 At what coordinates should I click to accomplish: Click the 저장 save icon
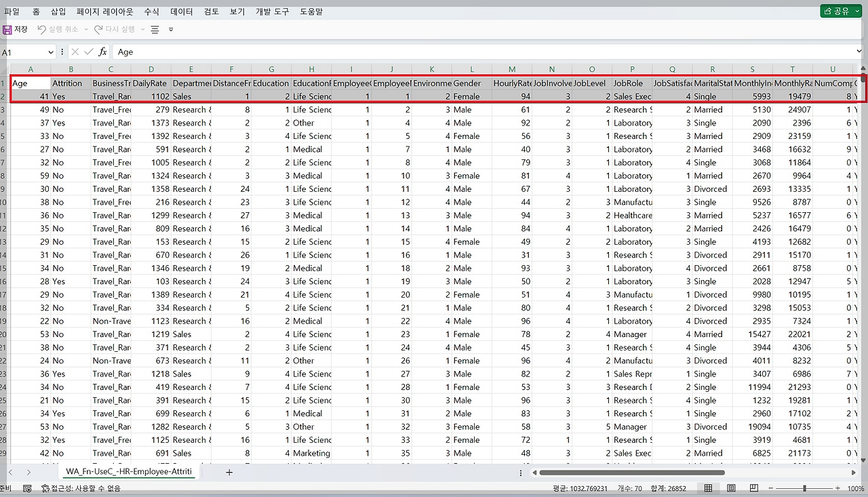(7, 30)
